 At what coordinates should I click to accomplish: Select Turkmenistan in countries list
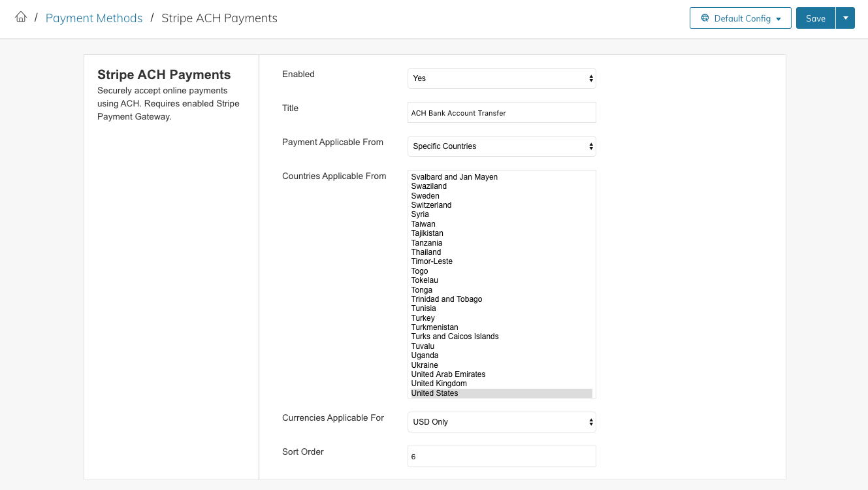click(x=500, y=327)
